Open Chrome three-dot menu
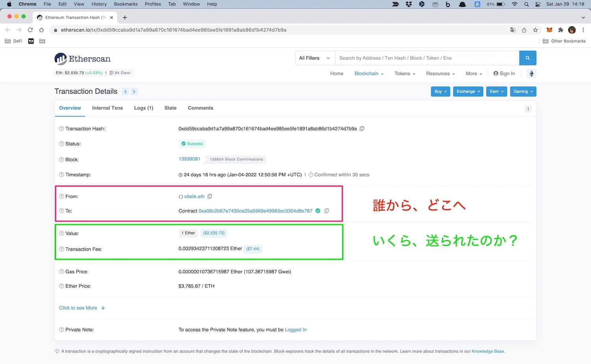Viewport: 591px width, 364px height. tap(583, 30)
